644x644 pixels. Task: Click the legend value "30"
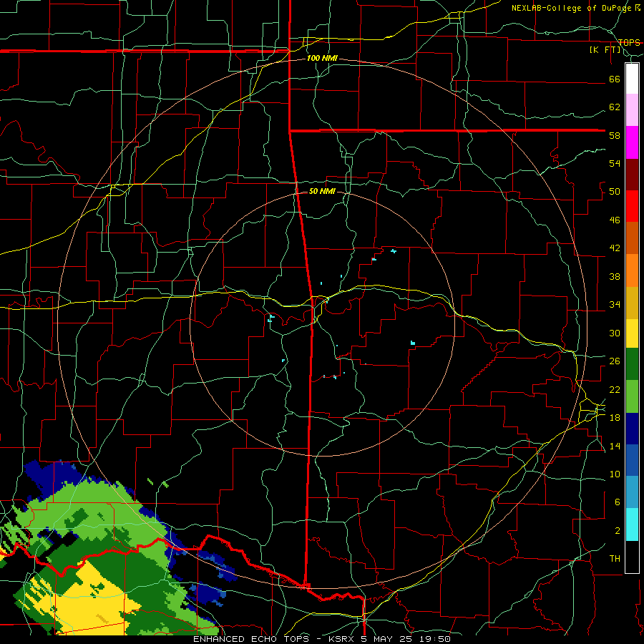click(x=615, y=333)
